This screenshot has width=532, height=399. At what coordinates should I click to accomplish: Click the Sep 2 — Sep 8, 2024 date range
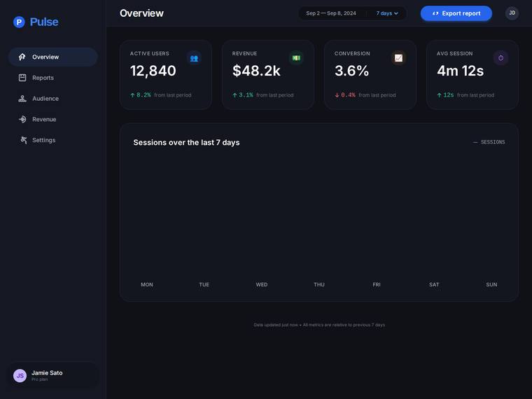coord(331,13)
